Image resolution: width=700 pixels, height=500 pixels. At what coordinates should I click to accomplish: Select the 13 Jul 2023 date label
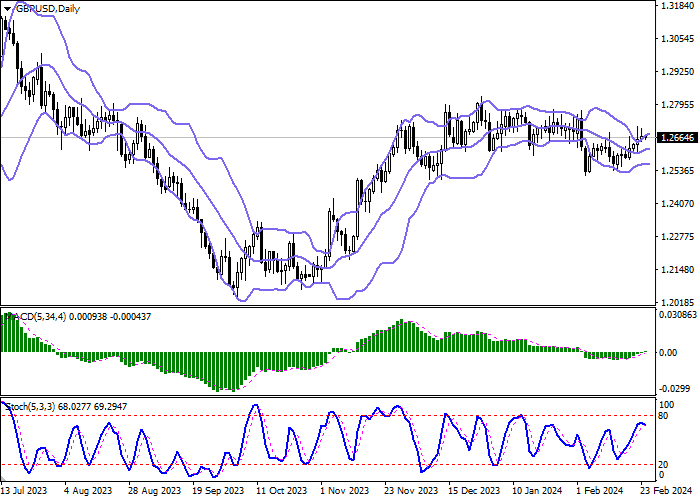24,491
